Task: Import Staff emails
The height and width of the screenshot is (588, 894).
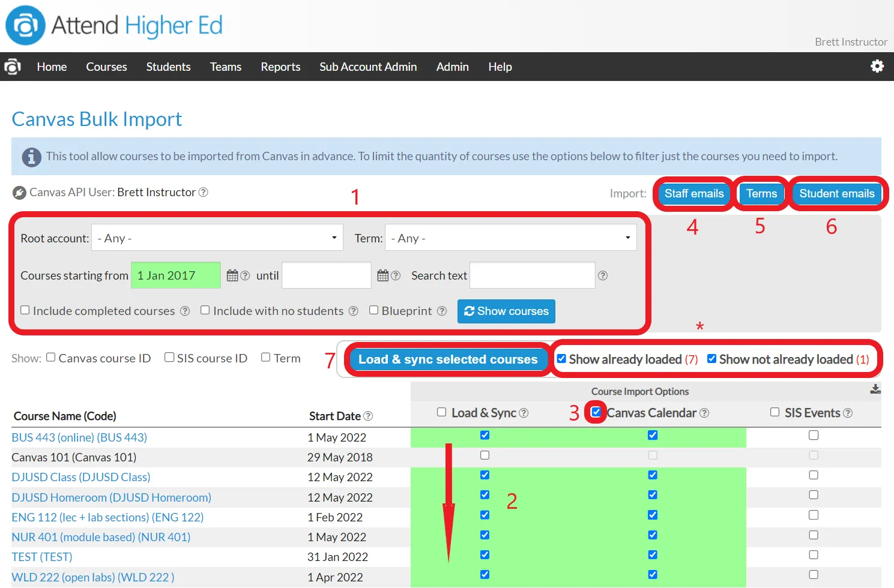Action: (x=694, y=193)
